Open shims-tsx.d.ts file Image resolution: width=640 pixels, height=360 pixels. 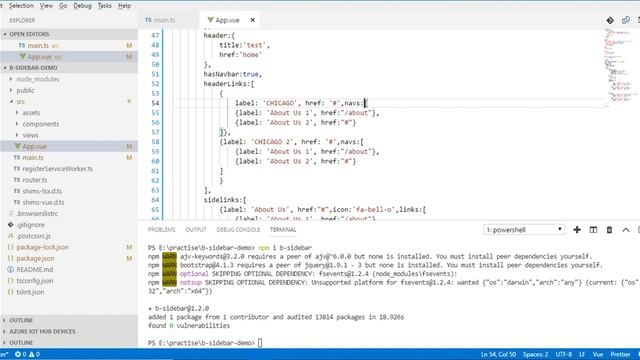pos(42,191)
